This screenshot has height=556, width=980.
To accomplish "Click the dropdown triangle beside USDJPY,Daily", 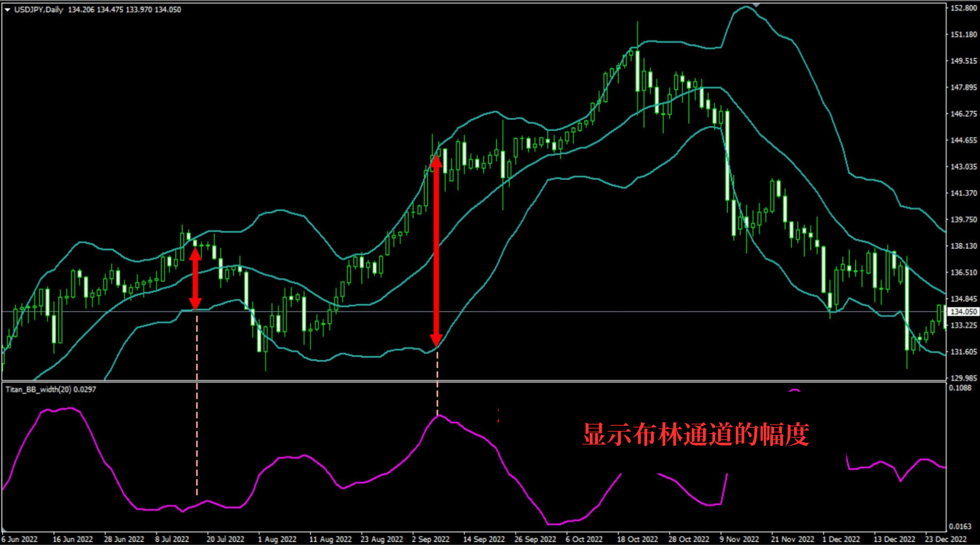I will (7, 10).
